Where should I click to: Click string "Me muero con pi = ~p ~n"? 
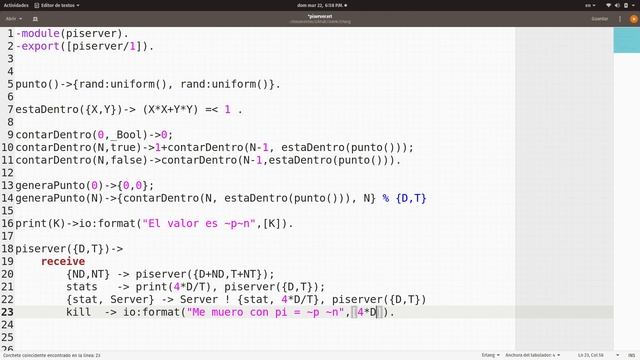tap(265, 312)
